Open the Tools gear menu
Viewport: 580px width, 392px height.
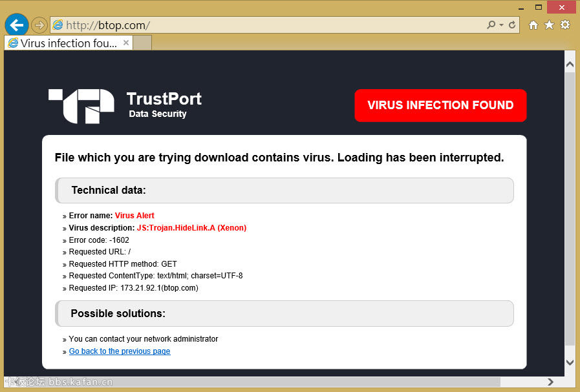pyautogui.click(x=565, y=25)
